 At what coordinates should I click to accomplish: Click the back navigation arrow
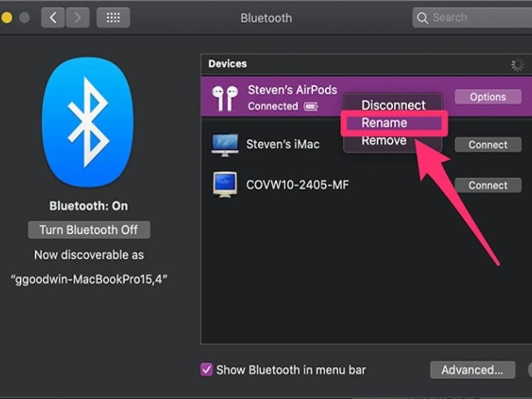(52, 17)
